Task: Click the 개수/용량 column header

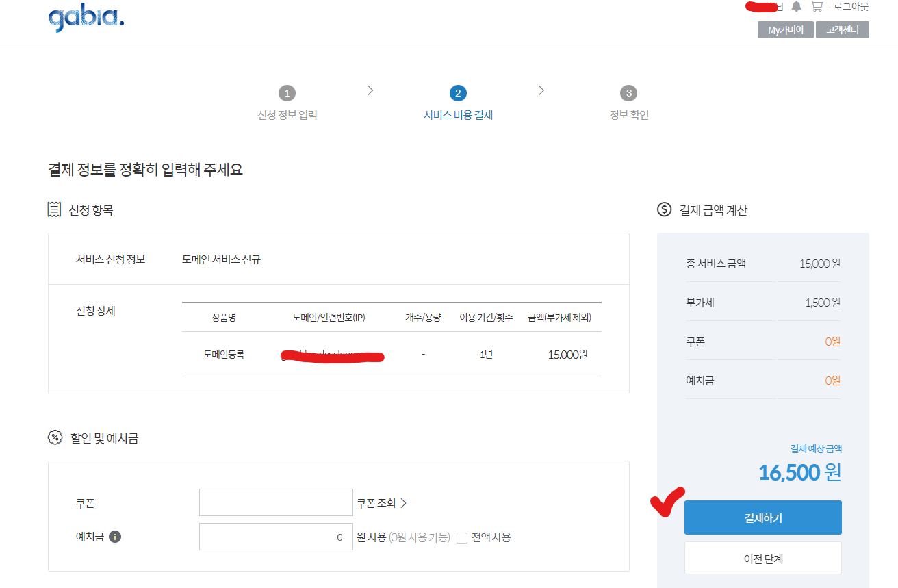Action: point(423,318)
